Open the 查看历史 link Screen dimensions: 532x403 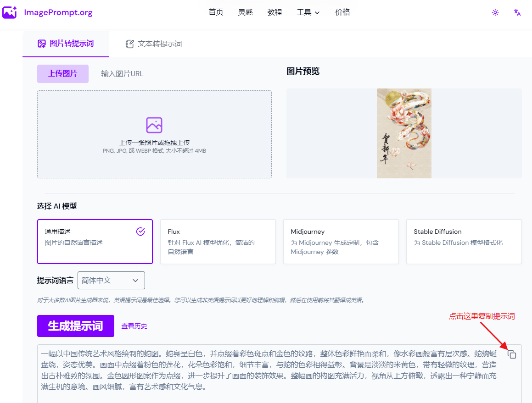tap(134, 326)
